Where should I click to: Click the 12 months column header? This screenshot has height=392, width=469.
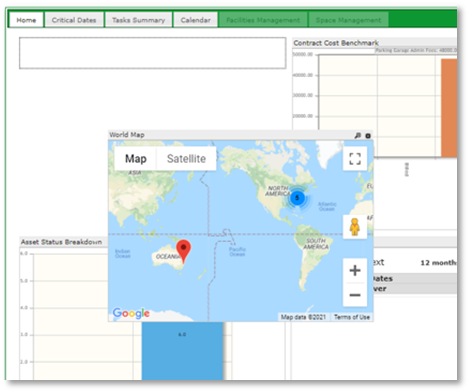coord(439,263)
